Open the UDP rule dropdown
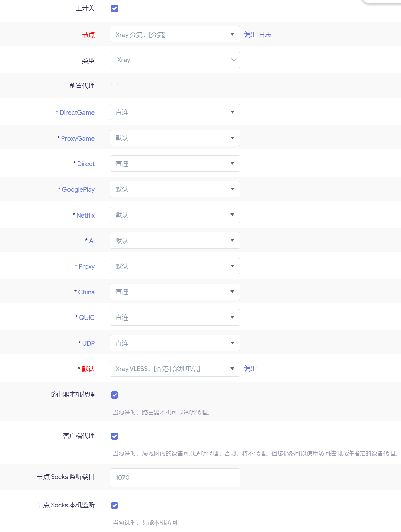 [175, 343]
